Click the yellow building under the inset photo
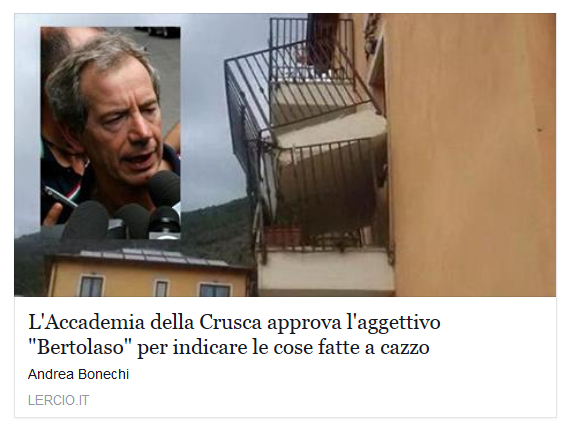 click(149, 274)
